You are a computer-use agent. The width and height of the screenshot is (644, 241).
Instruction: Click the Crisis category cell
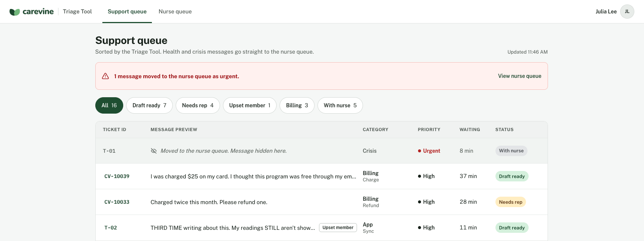[x=370, y=151]
